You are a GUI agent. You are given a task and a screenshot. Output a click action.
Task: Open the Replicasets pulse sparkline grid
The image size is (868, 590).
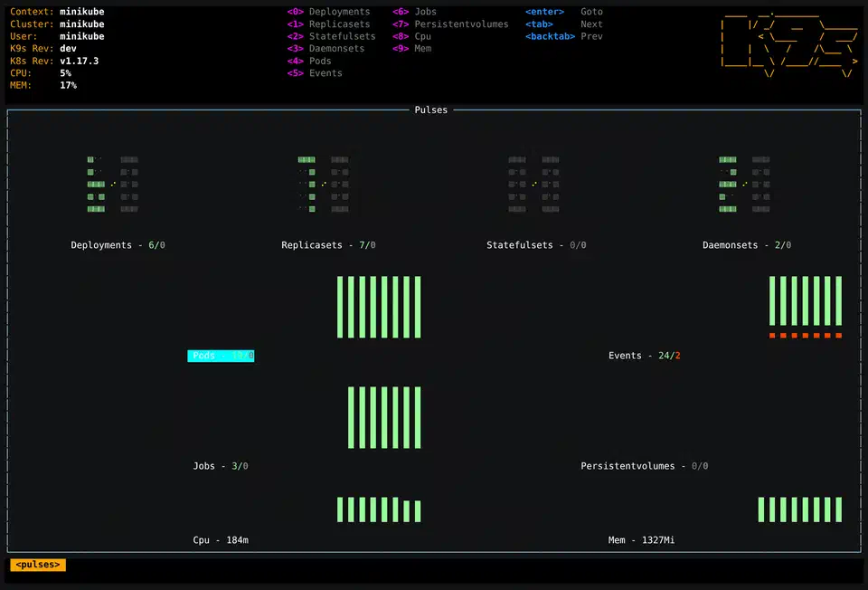coord(324,184)
